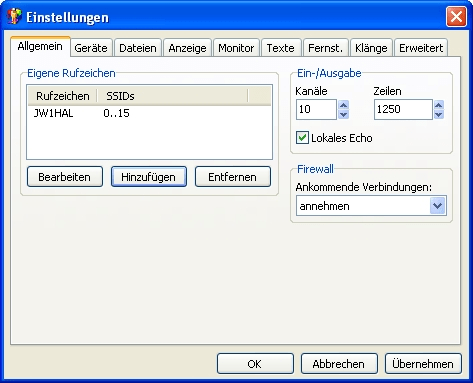Apply changes with Übernehmen button
The image size is (473, 383).
pos(423,364)
